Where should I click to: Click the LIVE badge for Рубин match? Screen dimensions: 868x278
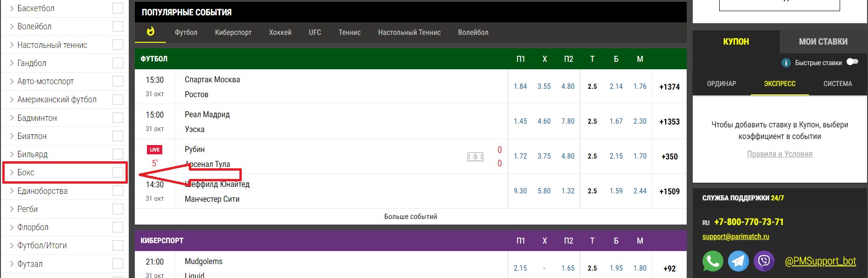tap(155, 150)
